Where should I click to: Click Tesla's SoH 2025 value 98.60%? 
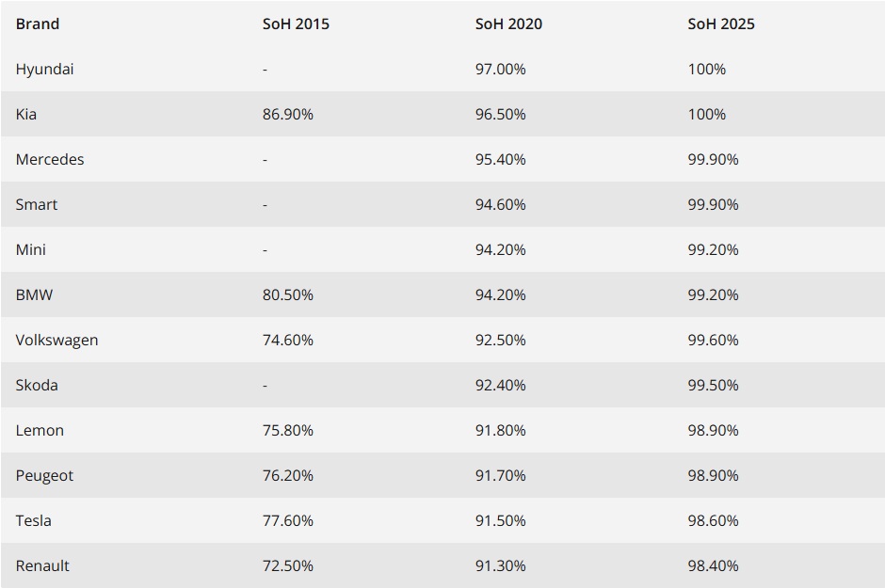click(713, 520)
